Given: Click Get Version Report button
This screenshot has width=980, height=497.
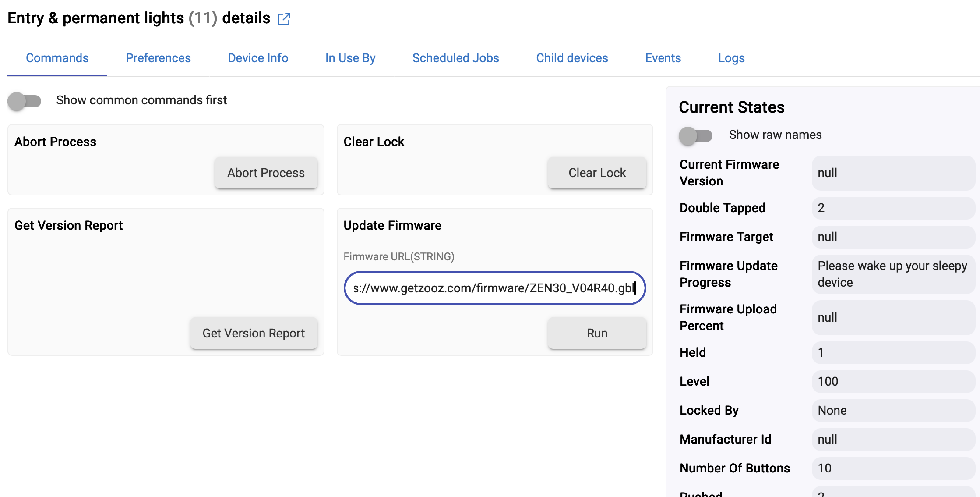Looking at the screenshot, I should 254,334.
